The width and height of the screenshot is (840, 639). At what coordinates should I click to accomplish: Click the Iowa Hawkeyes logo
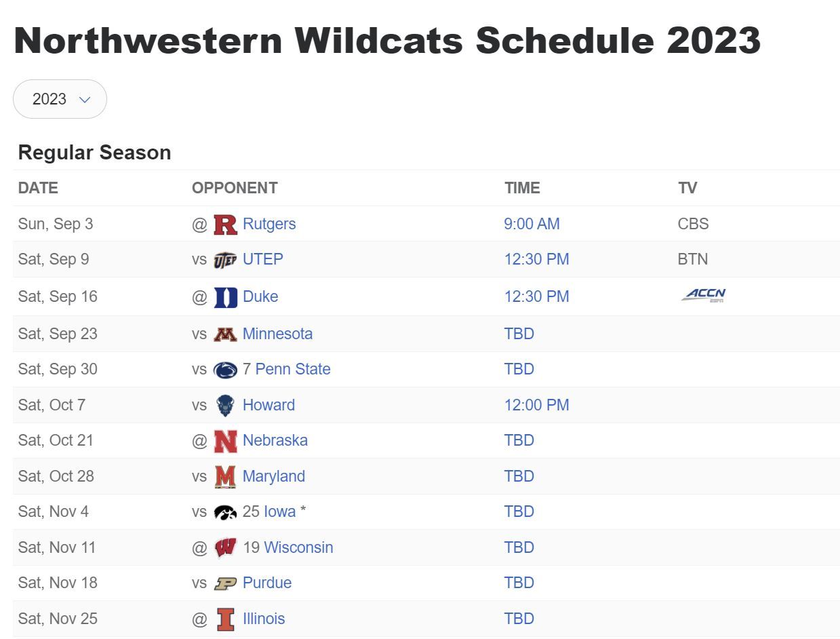coord(225,512)
